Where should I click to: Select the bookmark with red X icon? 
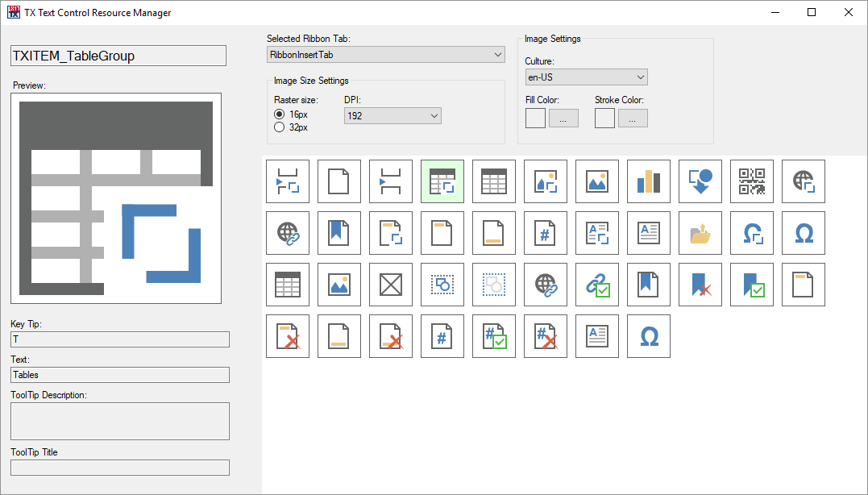tap(700, 284)
